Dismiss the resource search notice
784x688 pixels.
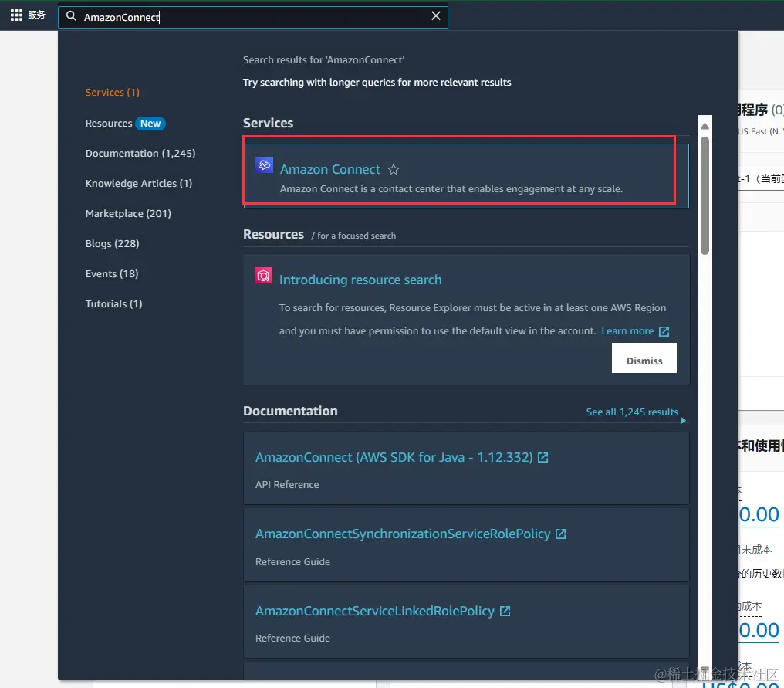[x=644, y=358]
